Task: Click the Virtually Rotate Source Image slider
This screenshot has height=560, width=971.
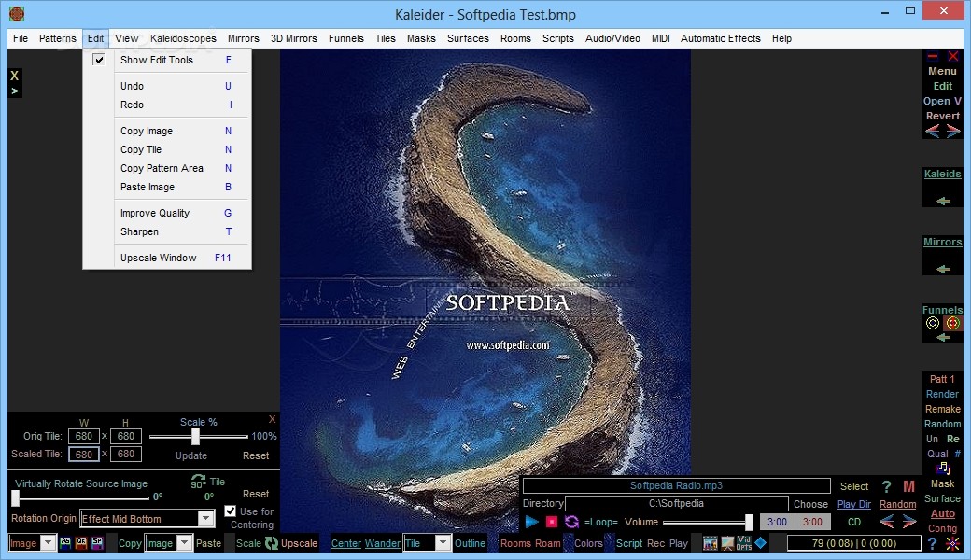Action: coord(16,497)
